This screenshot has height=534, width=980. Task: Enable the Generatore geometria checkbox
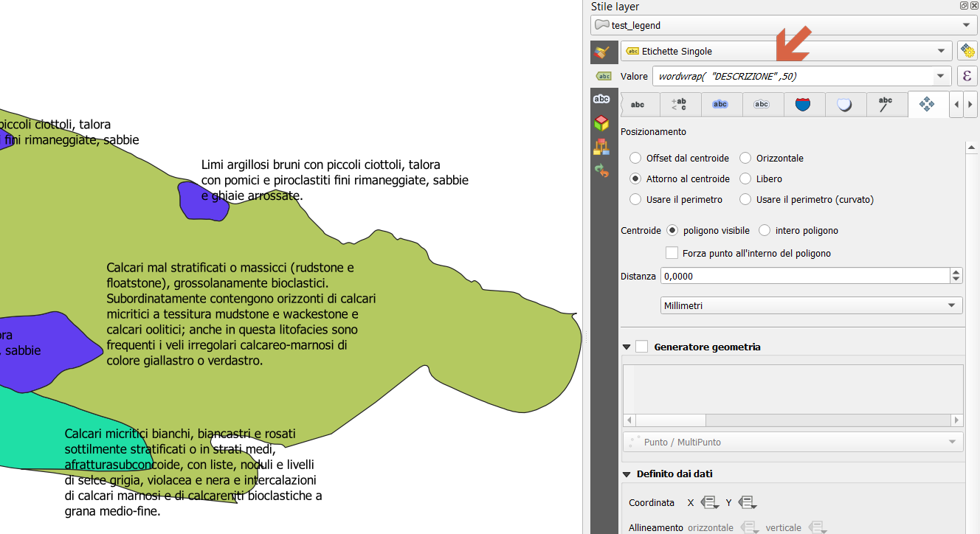642,347
